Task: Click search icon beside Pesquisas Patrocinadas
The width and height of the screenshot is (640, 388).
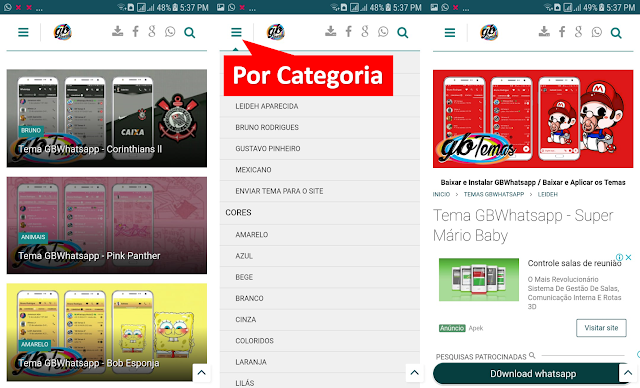Action: (532, 356)
